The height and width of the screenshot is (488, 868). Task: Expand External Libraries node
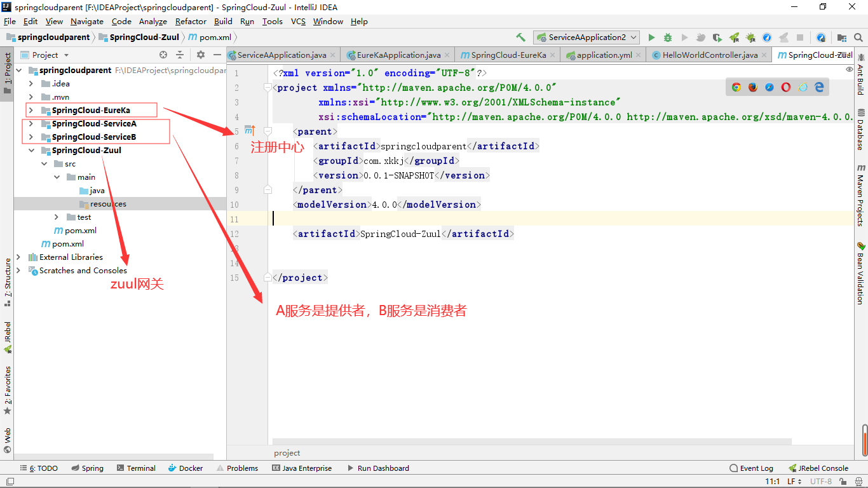point(18,257)
